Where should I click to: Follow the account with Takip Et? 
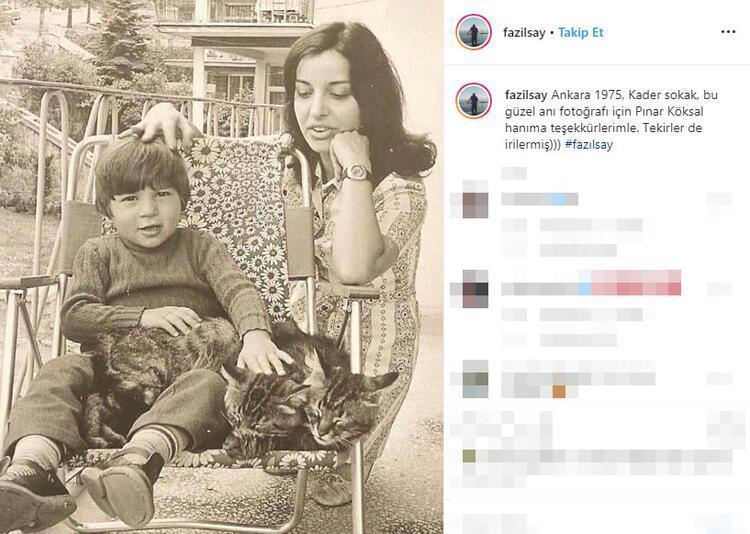[x=581, y=33]
